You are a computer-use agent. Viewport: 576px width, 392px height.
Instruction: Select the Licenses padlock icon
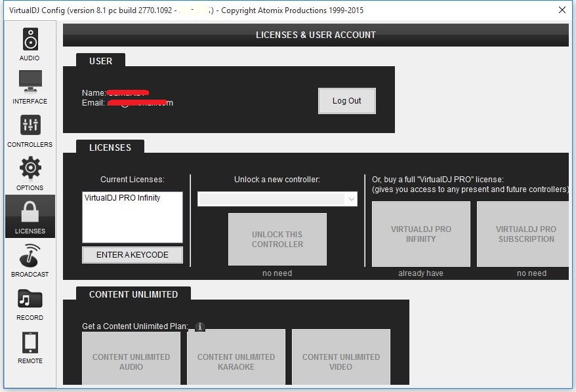[x=29, y=216]
